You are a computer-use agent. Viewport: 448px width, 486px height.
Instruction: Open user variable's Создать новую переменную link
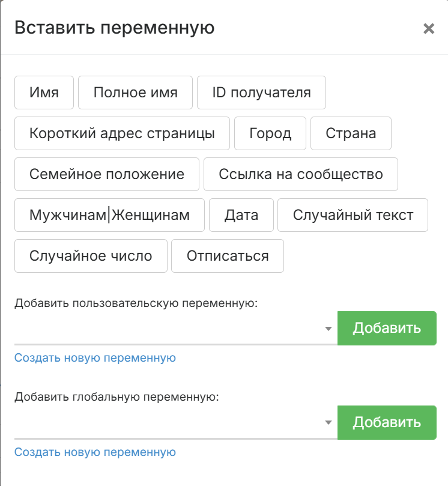point(95,358)
